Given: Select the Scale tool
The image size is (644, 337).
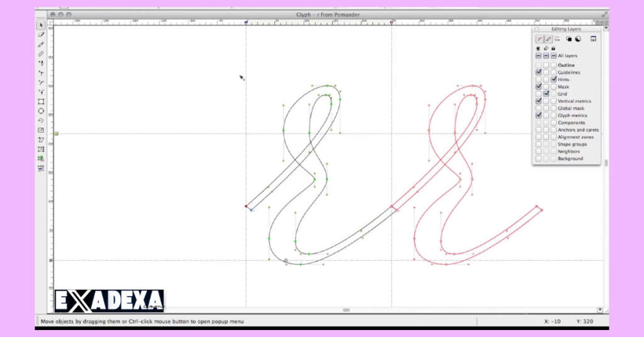Looking at the screenshot, I should (x=41, y=130).
